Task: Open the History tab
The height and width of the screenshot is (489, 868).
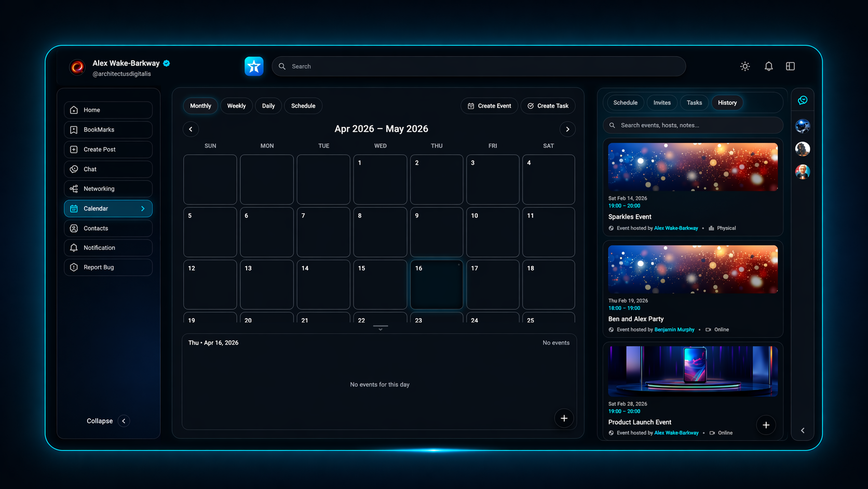Action: (x=727, y=103)
